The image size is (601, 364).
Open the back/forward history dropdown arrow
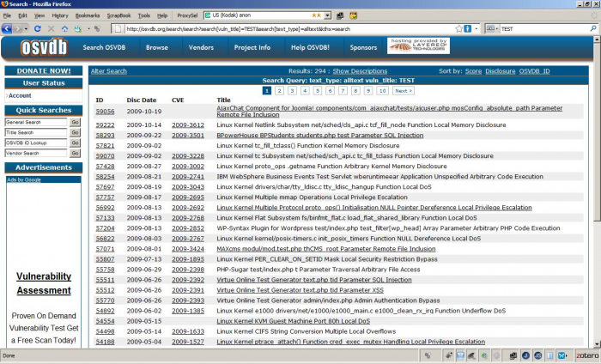tap(26, 28)
